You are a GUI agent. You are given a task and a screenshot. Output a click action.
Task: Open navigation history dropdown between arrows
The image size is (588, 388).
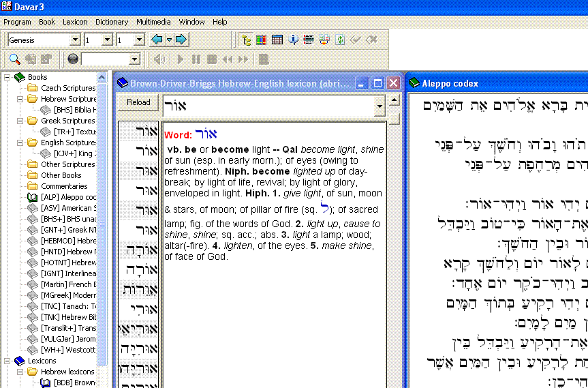click(169, 40)
